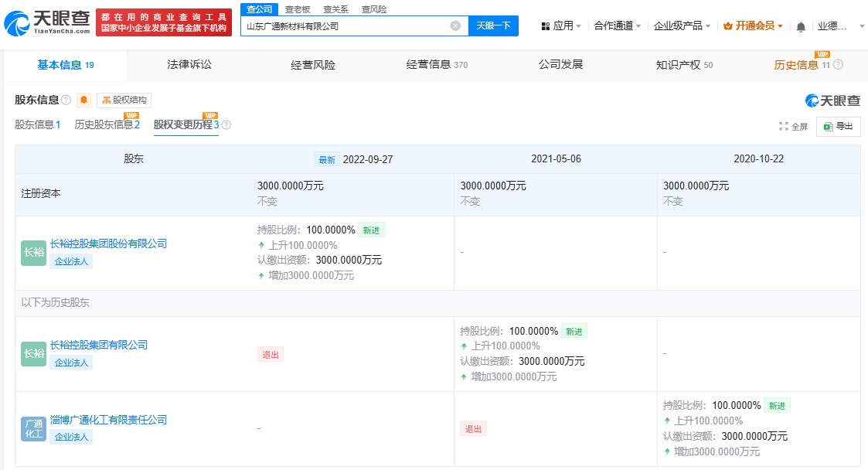Clear the search box using the × icon
The height and width of the screenshot is (470, 868).
click(454, 25)
